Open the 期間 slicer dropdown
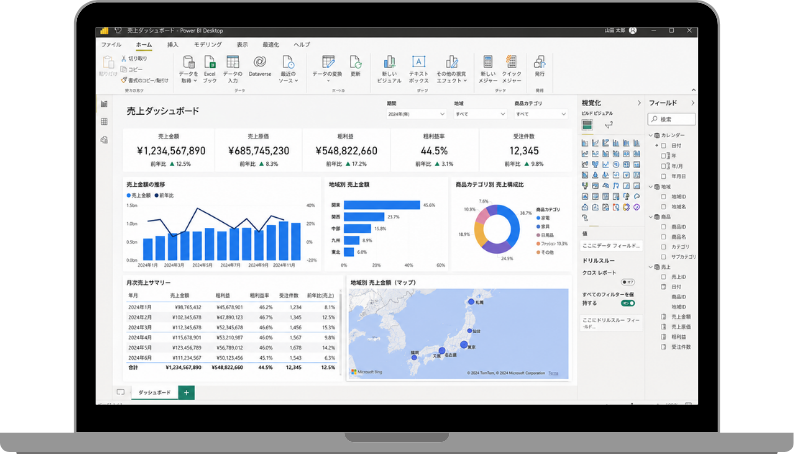Image resolution: width=794 pixels, height=454 pixels. [416, 114]
